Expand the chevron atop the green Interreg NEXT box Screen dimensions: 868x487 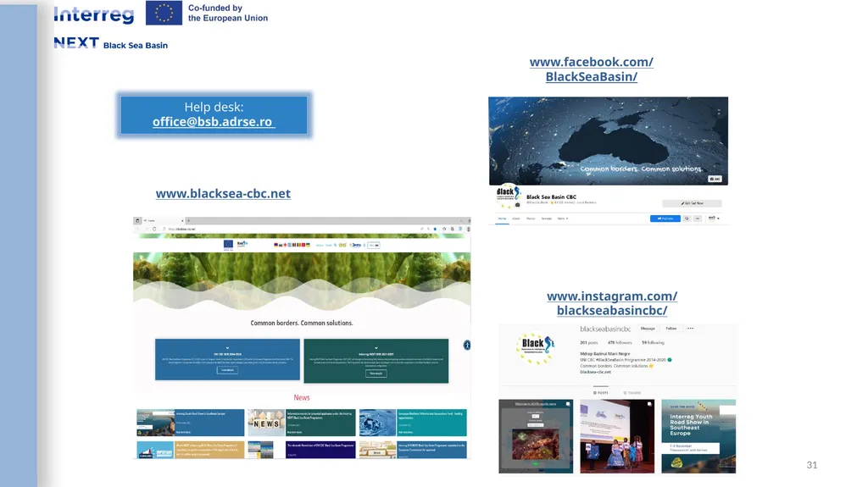coord(376,348)
